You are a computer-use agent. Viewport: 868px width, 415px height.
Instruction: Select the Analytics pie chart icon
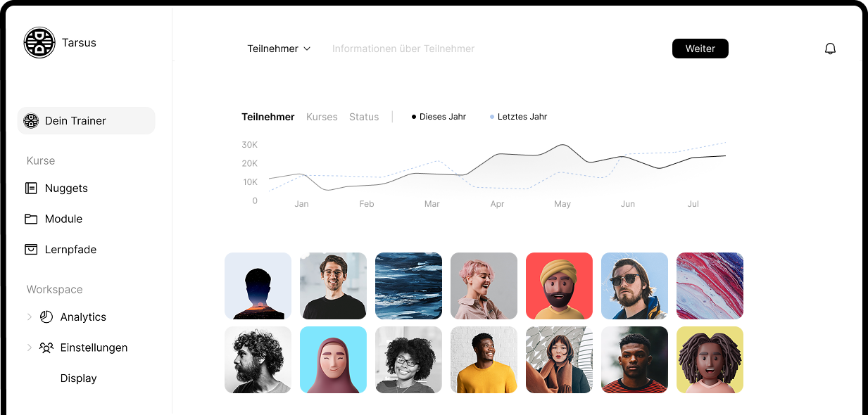(46, 317)
